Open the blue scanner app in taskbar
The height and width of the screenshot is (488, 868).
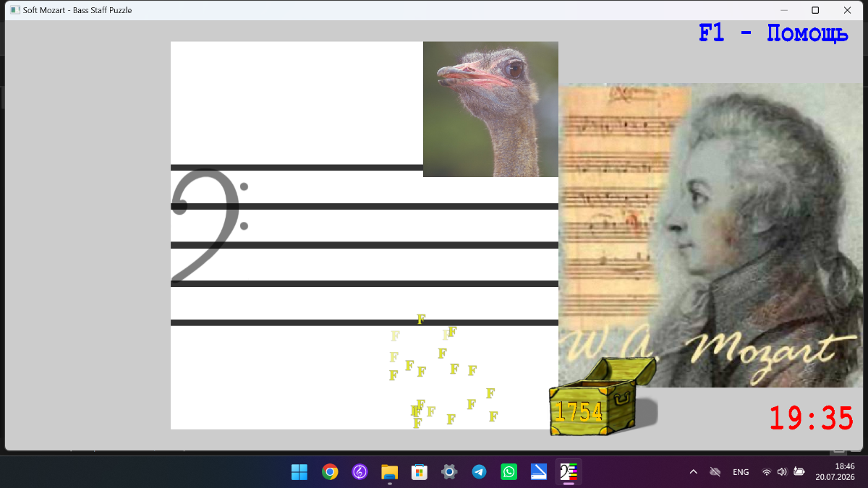pos(539,472)
